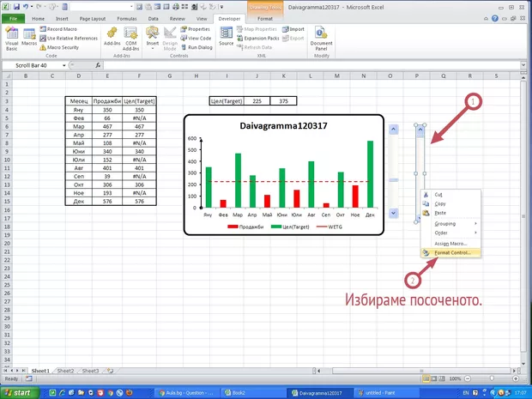Screen dimensions: 532x399
Task: Click View Code in Controls group
Action: 196,39
